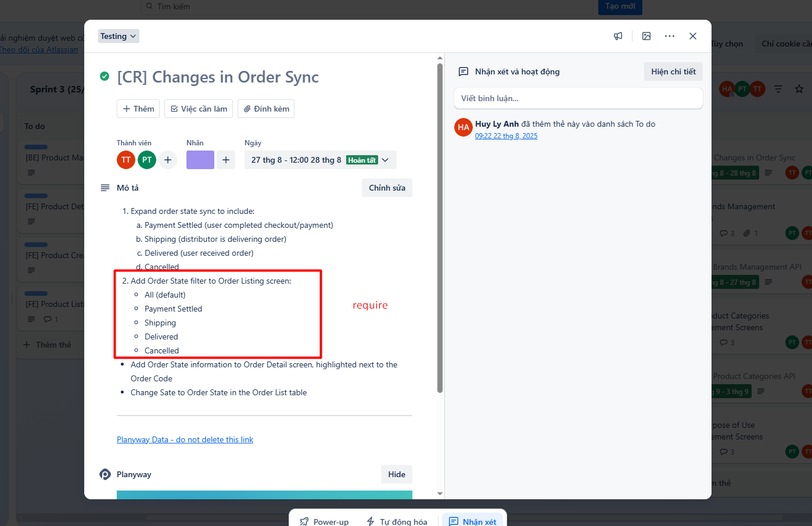Click the Viết bình luận comment field
This screenshot has width=812, height=526.
pyautogui.click(x=578, y=98)
